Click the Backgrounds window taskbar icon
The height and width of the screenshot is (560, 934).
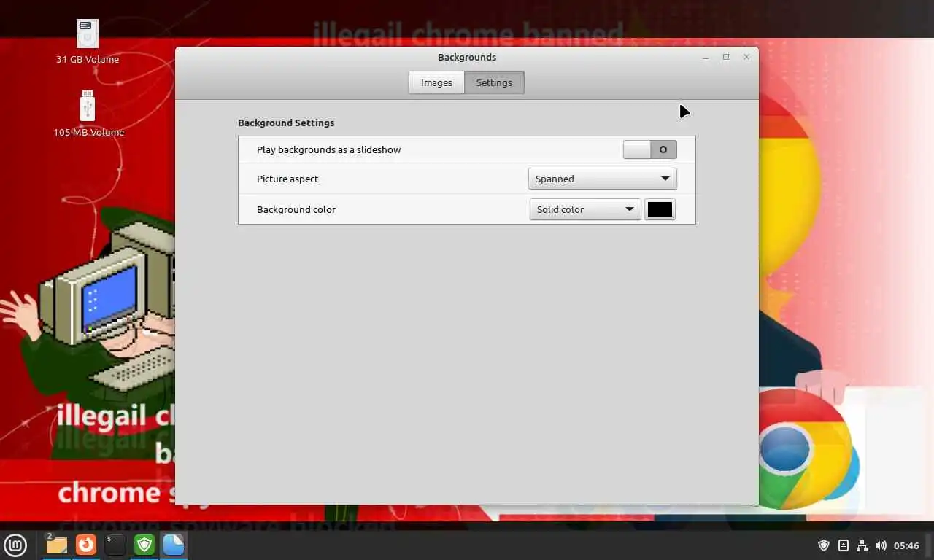pyautogui.click(x=174, y=545)
